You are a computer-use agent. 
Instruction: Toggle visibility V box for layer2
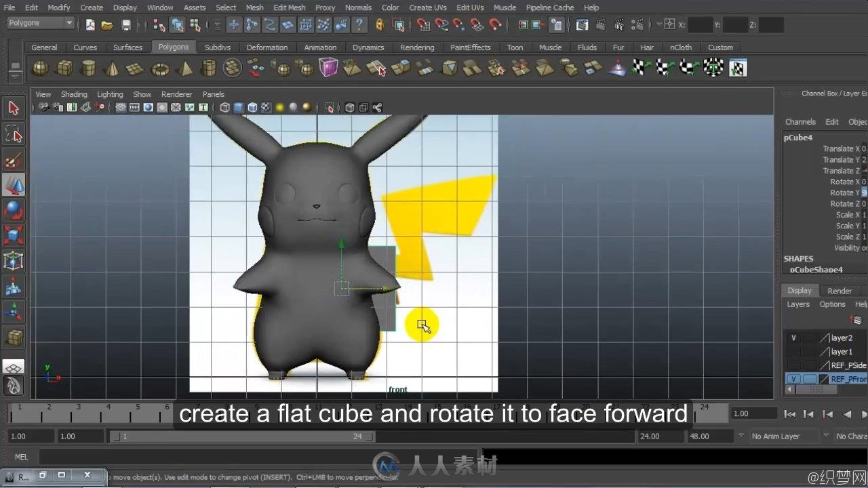[x=793, y=338]
